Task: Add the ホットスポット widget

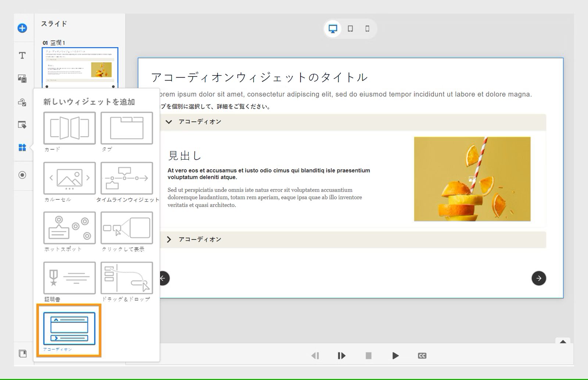Action: click(x=69, y=228)
